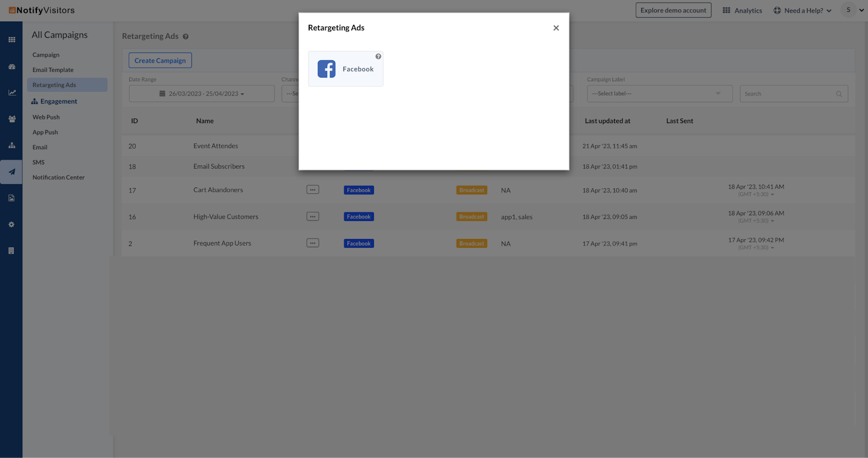Open the paper plane campaigns sidebar icon

[11, 172]
